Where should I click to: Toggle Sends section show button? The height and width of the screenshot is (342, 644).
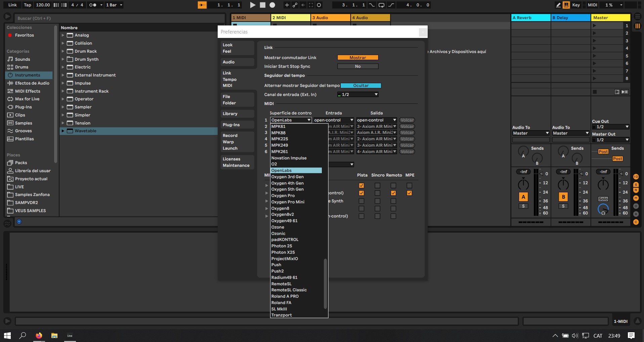click(636, 185)
